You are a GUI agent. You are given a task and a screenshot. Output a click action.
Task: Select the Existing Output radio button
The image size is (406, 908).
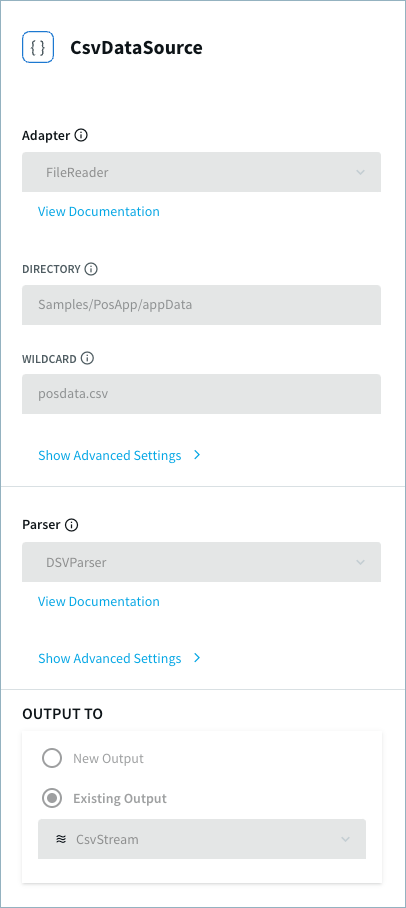tap(52, 799)
